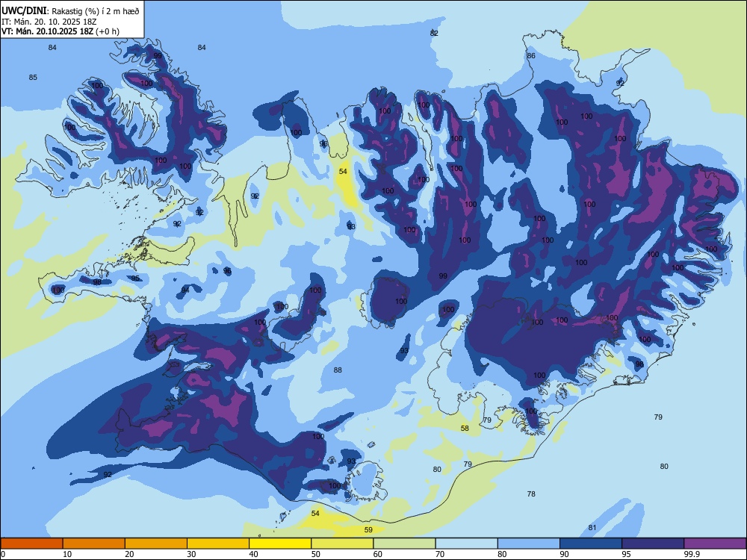The image size is (747, 560).
Task: Choose the light blue 80–90 legend swatch
Action: pos(529,544)
